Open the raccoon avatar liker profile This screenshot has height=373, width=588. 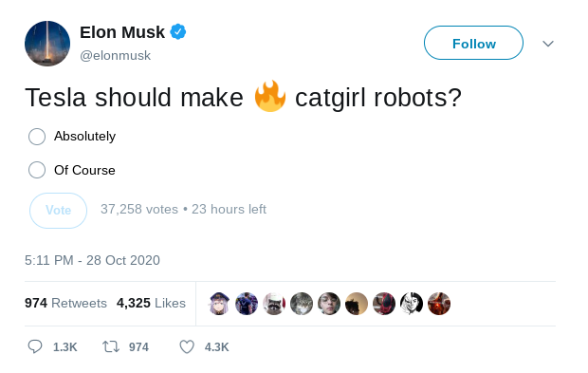(x=274, y=303)
